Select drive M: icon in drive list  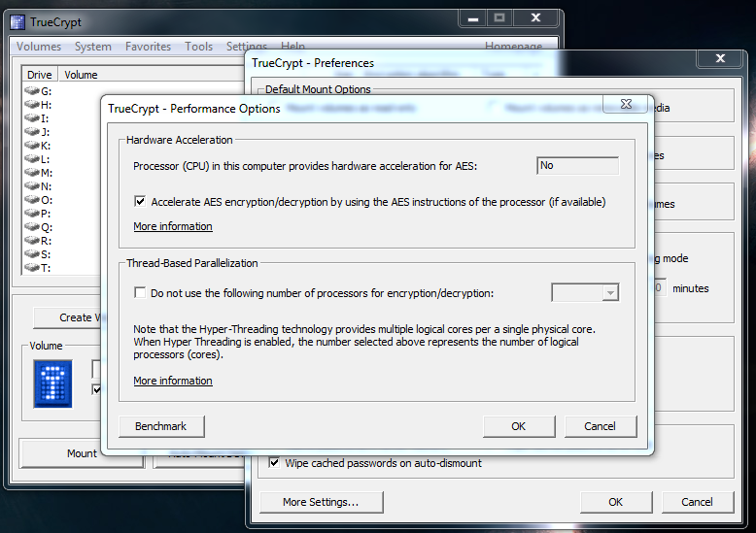coord(32,172)
